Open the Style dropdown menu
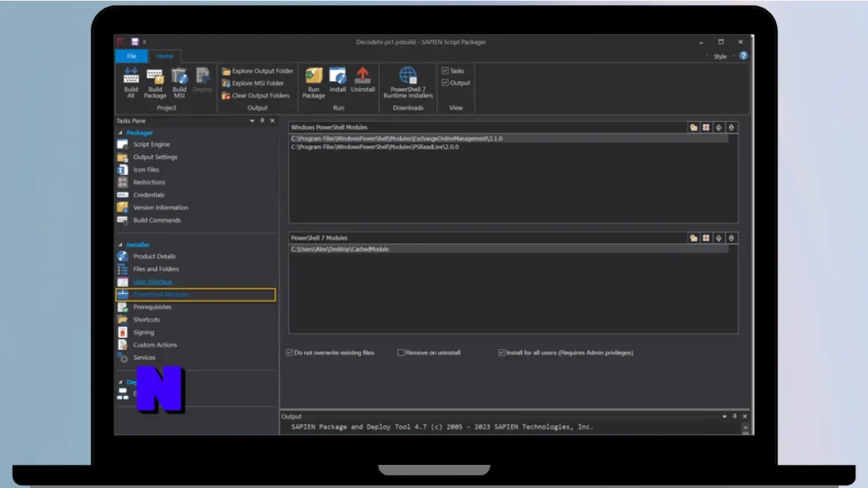868x488 pixels. [724, 57]
